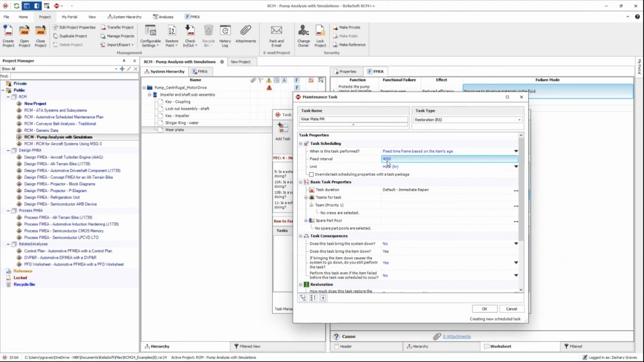Switch to the View ribbon tab
644x362 pixels.
coord(92,17)
